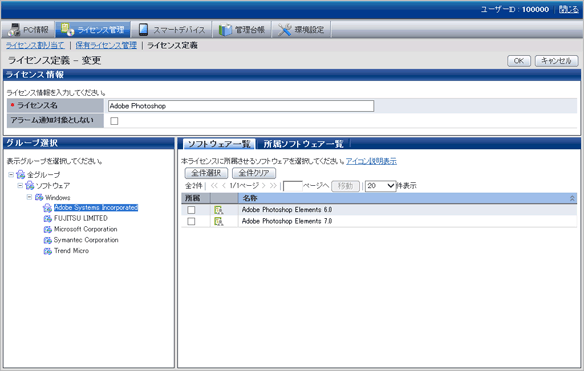Select FUJITSU LIMITED in tree
This screenshot has width=584, height=371.
81,218
